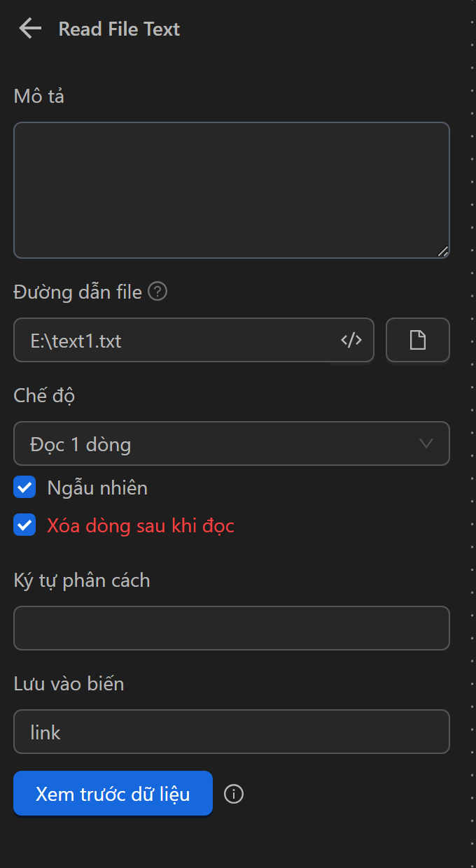The image size is (476, 868).
Task: Open the Chế độ dropdown showing Đọc 1 dòng
Action: click(217, 443)
